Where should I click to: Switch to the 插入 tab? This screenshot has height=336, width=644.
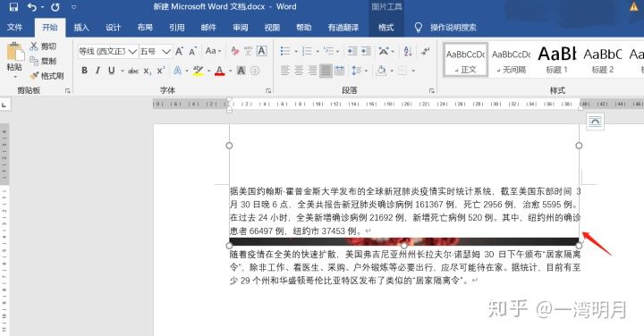[80, 28]
